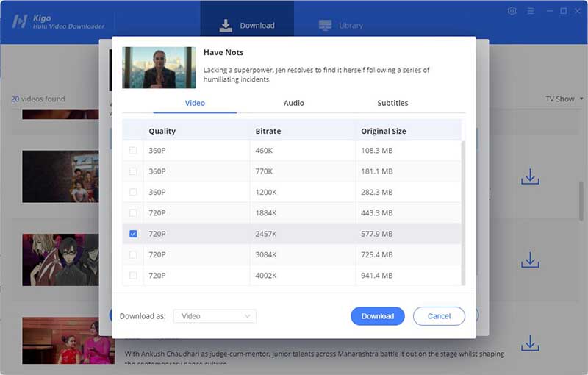Click download icon beside the Ankush Chaudhari row
The image size is (588, 375).
(x=530, y=343)
